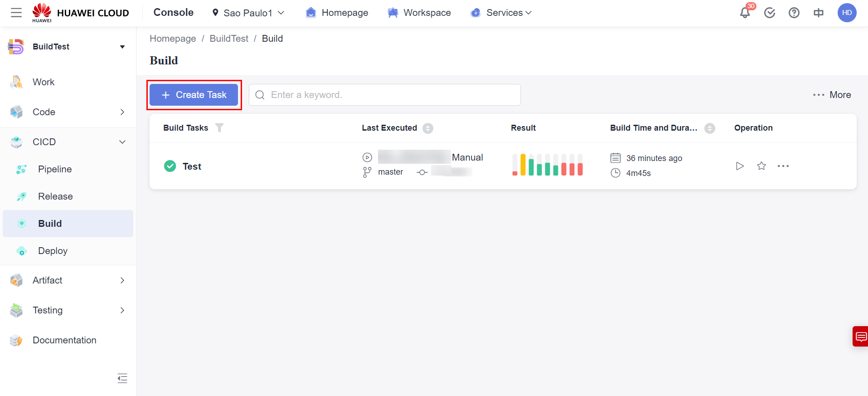
Task: Click the hamburger menu icon
Action: (16, 13)
